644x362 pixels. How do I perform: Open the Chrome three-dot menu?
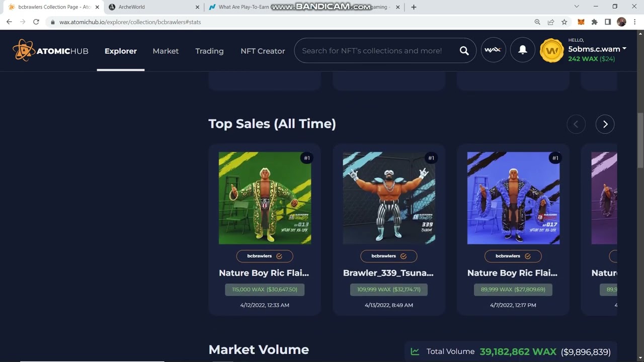(x=635, y=22)
